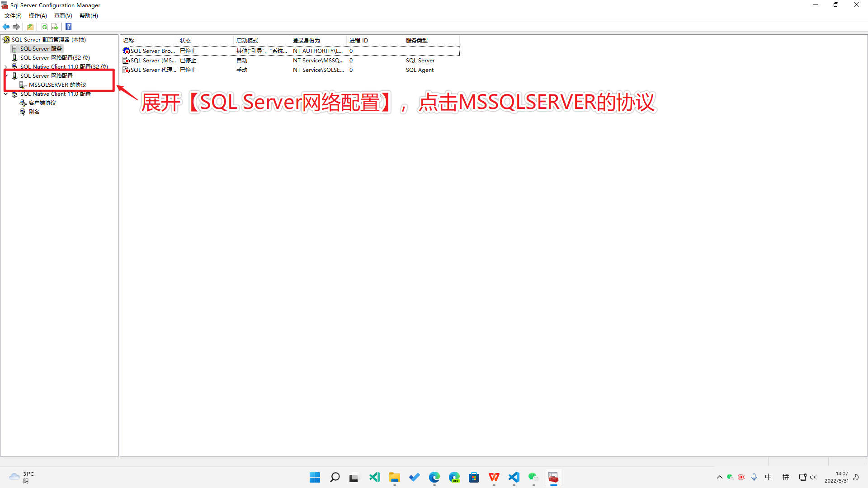Open WeChat from the taskbar
The height and width of the screenshot is (488, 868).
click(x=533, y=477)
